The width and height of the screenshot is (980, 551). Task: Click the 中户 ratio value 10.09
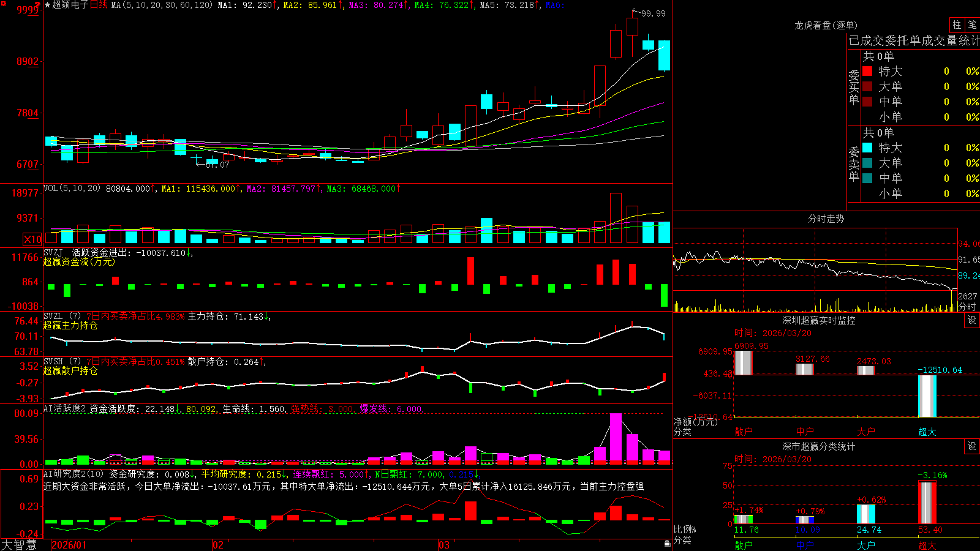coord(807,530)
